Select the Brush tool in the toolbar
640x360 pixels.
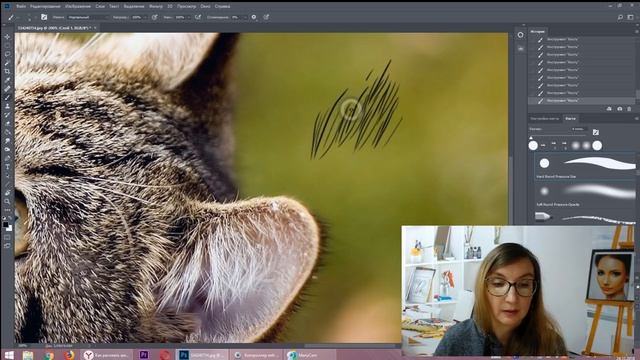click(7, 97)
